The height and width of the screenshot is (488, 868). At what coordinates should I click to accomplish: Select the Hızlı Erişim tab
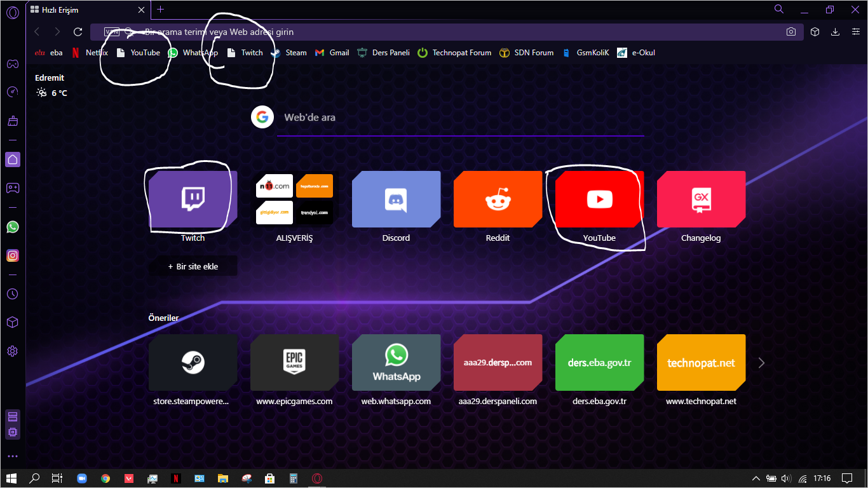click(x=88, y=10)
